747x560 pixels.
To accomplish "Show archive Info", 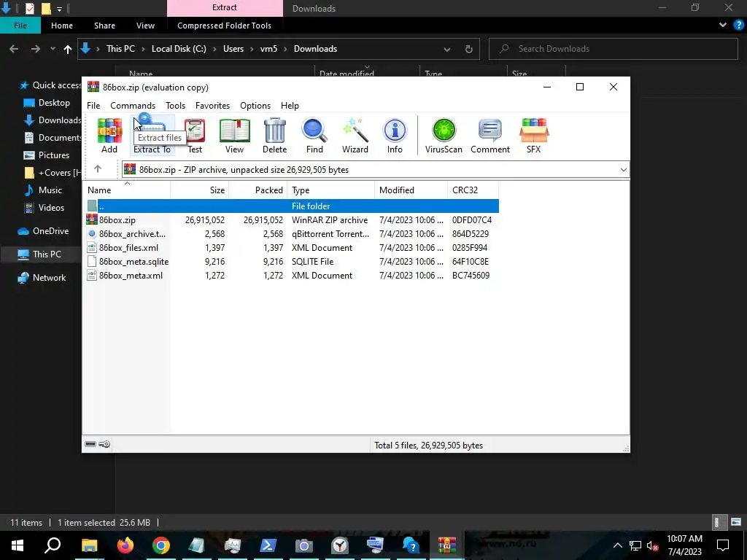I will [395, 136].
